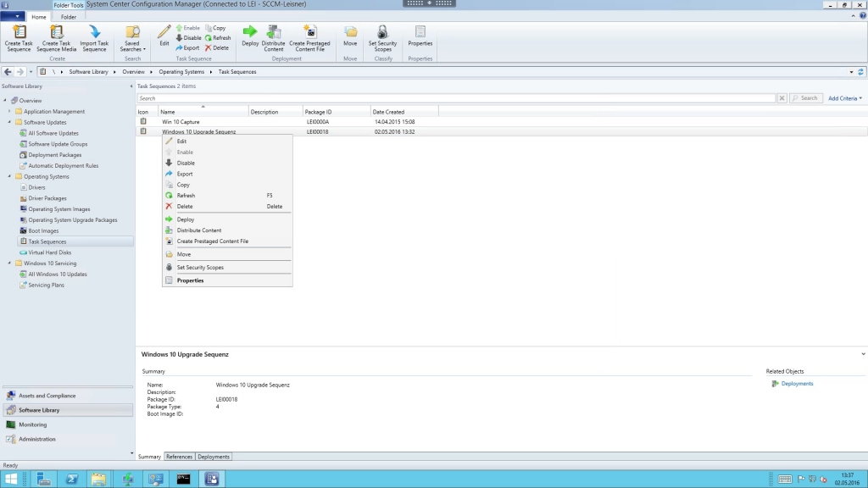Open Create Task Sequence Media
Screen dimensions: 868x488
[57, 38]
